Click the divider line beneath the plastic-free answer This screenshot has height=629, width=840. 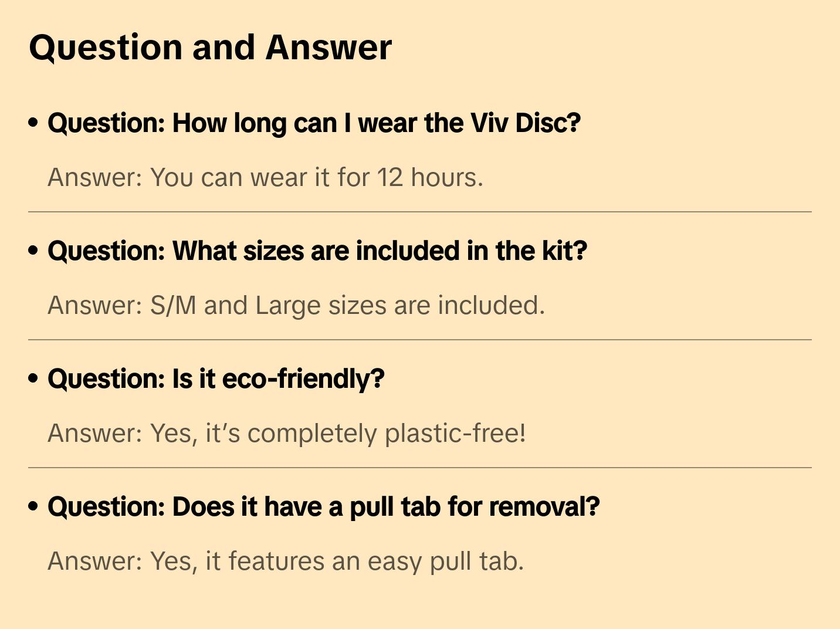coord(419,468)
